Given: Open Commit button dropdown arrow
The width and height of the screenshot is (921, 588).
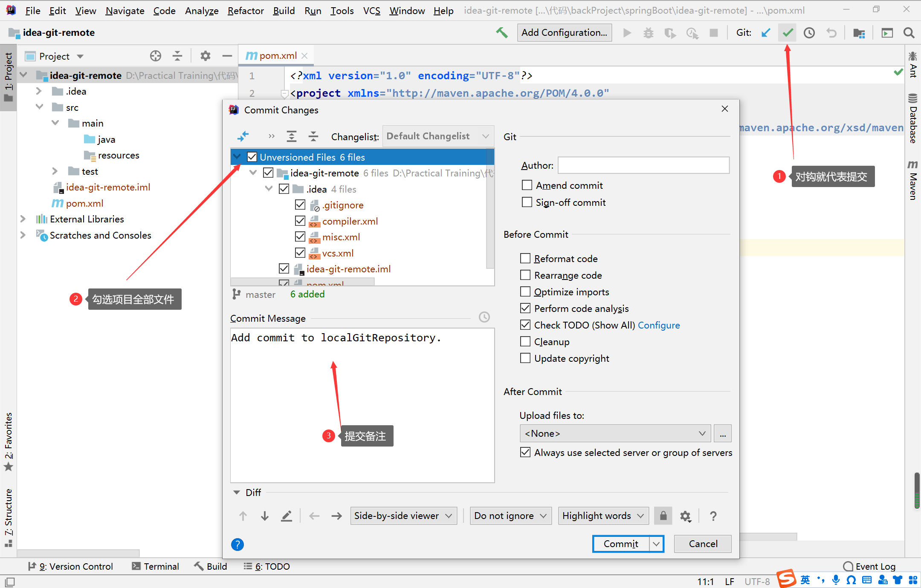Looking at the screenshot, I should (656, 544).
